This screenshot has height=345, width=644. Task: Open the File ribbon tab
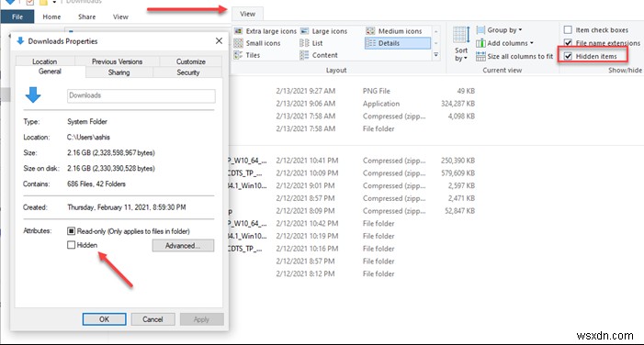pos(17,17)
